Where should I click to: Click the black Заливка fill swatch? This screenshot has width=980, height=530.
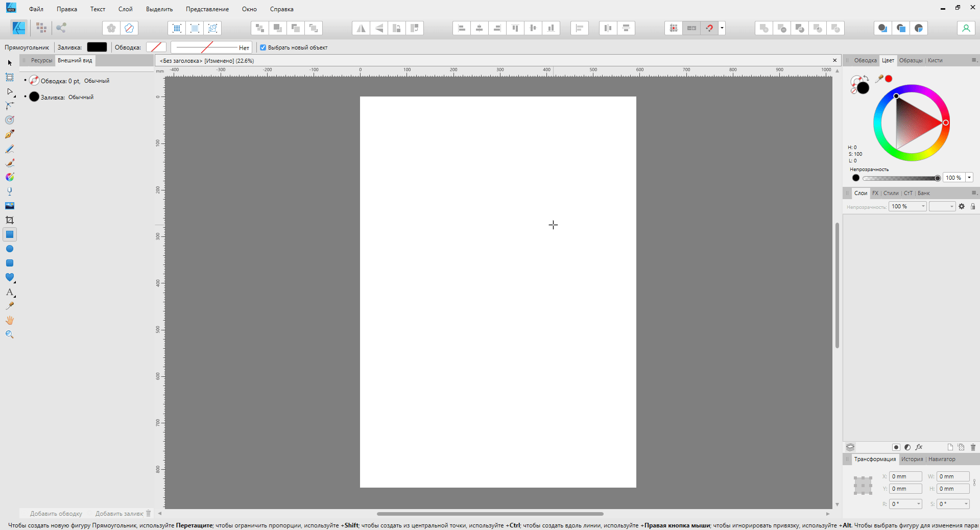(x=97, y=47)
